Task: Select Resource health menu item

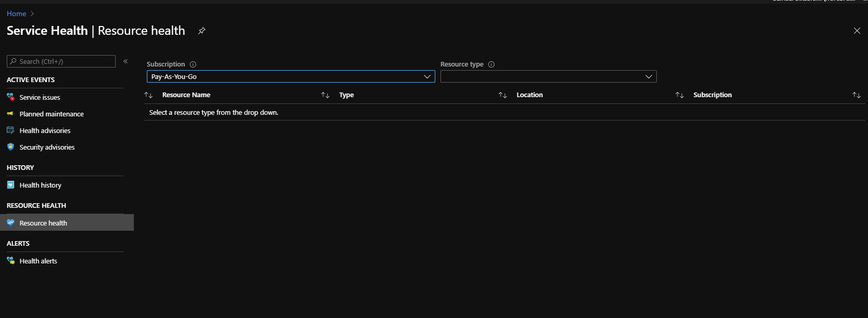Action: tap(67, 222)
